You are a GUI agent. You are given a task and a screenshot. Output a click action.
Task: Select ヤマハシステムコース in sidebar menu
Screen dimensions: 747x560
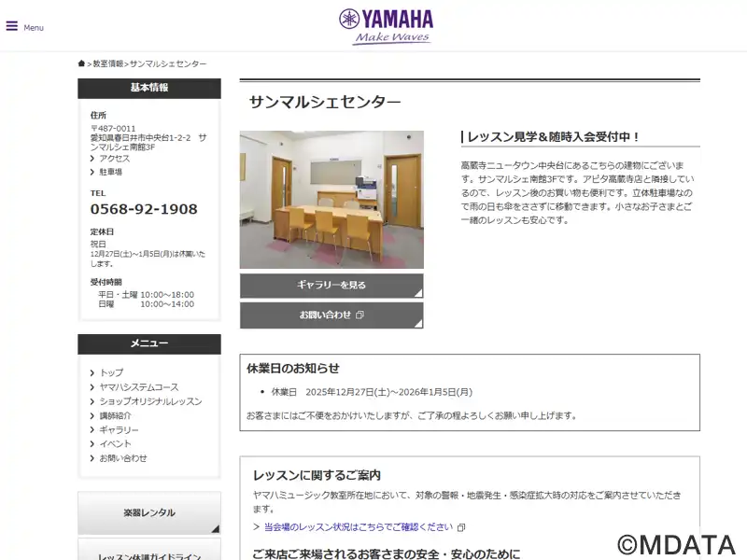coord(139,387)
